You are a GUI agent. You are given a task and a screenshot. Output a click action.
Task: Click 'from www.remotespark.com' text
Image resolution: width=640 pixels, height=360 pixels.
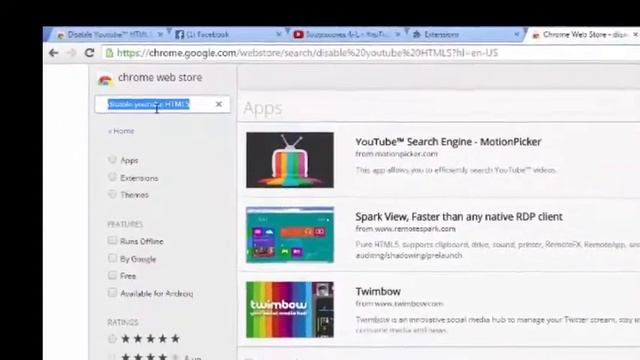pos(405,229)
